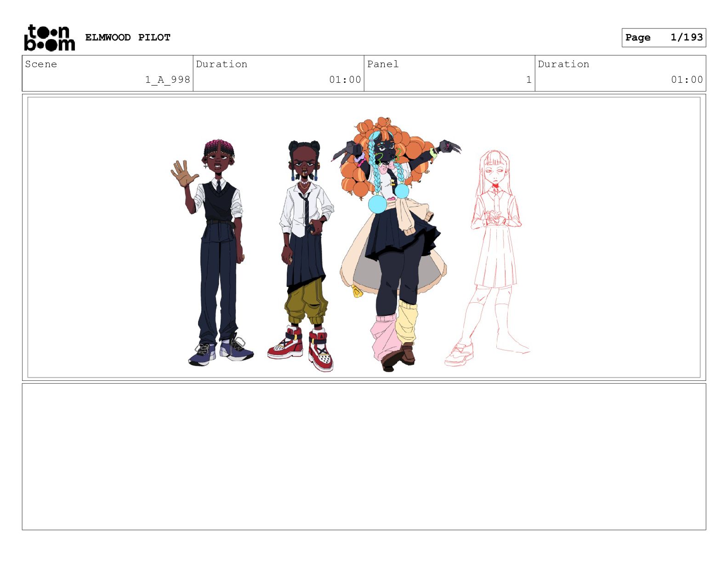
Task: Click the panel Duration value at far right
Action: (687, 80)
